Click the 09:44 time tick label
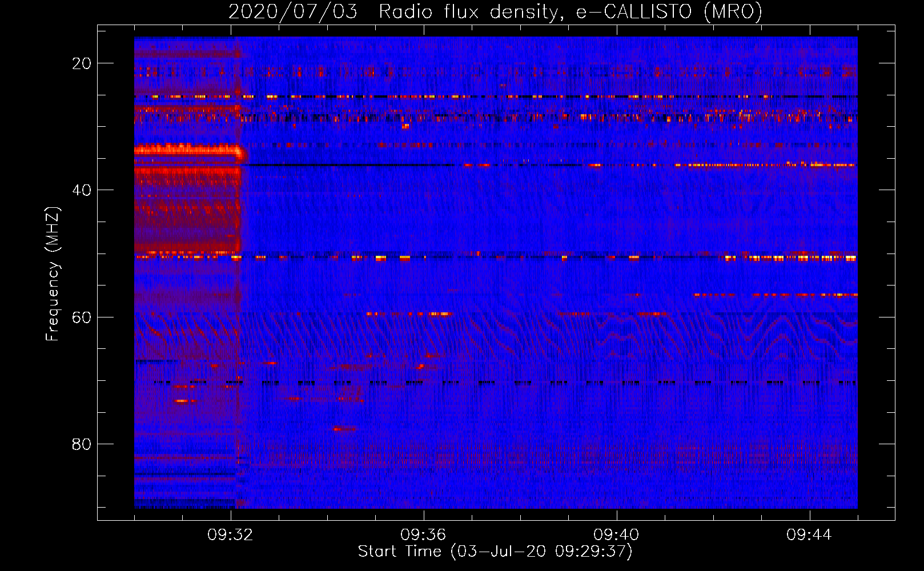924x571 pixels. 809,535
